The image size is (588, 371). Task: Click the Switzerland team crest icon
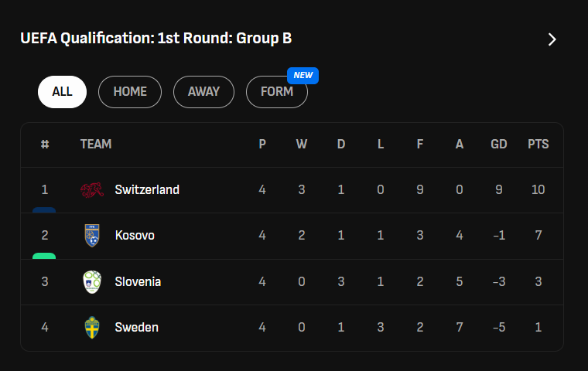pos(91,189)
